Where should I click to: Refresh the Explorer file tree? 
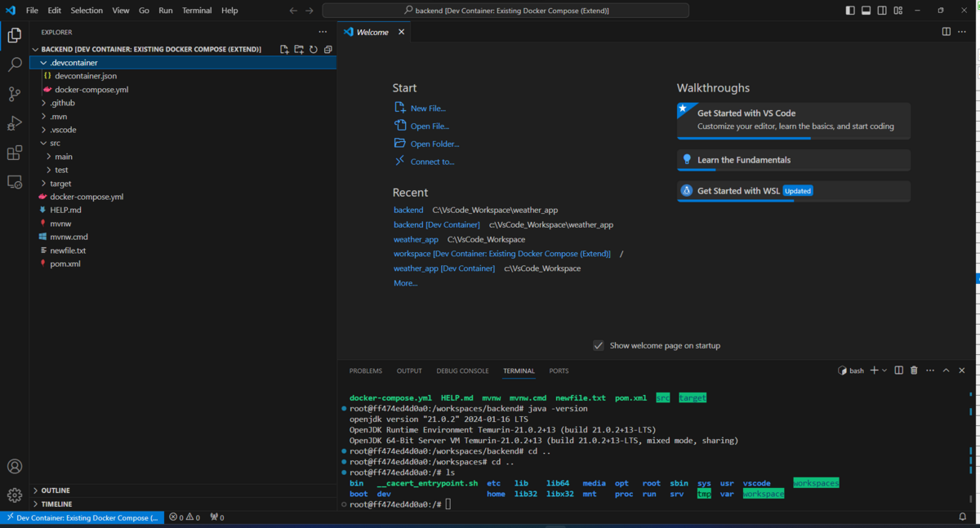point(314,49)
